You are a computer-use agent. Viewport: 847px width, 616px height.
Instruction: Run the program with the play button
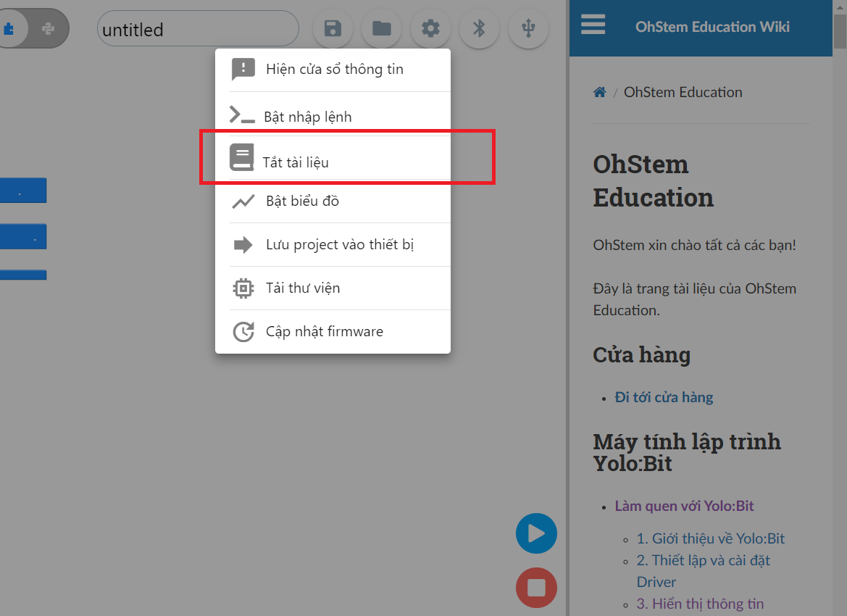tap(536, 533)
